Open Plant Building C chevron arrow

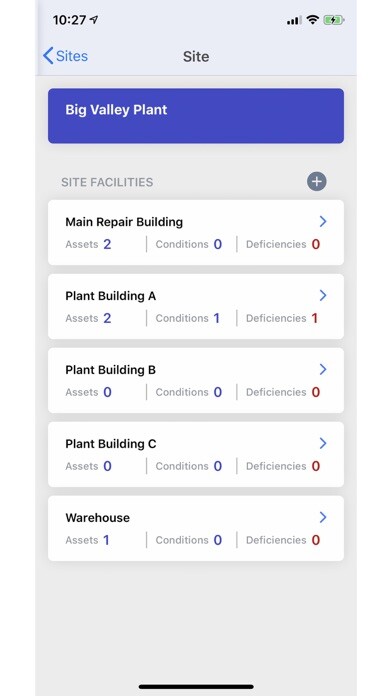[x=323, y=443]
